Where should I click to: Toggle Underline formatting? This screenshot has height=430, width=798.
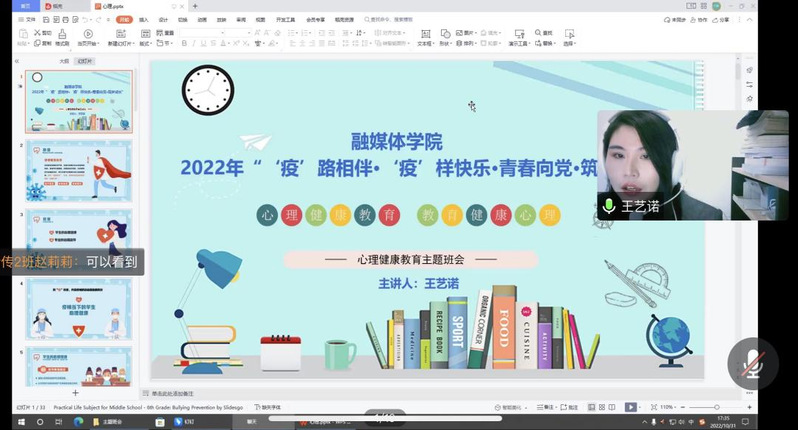pos(203,44)
